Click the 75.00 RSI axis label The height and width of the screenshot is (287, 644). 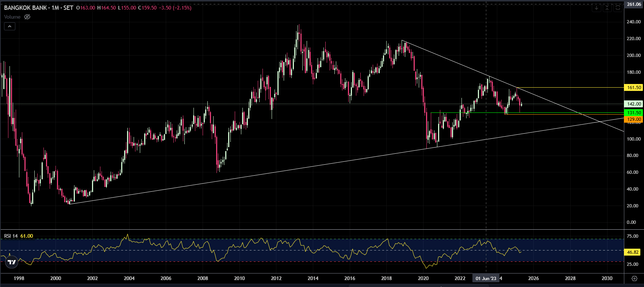633,236
